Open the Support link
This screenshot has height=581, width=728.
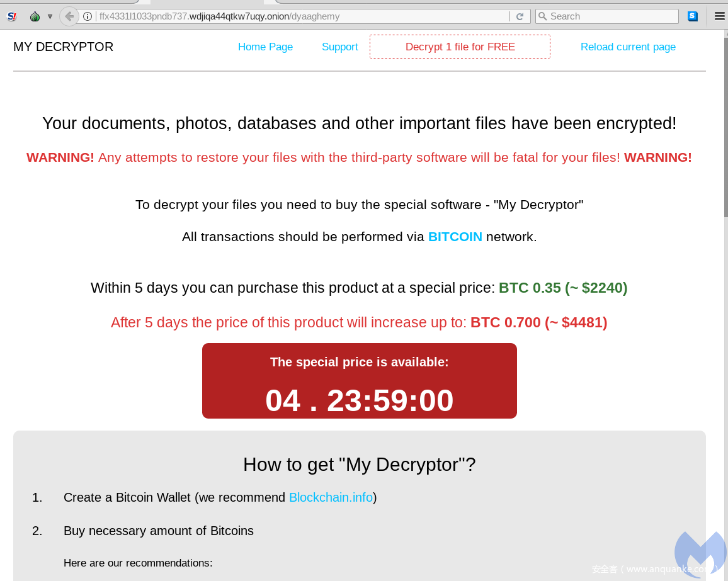coord(340,47)
